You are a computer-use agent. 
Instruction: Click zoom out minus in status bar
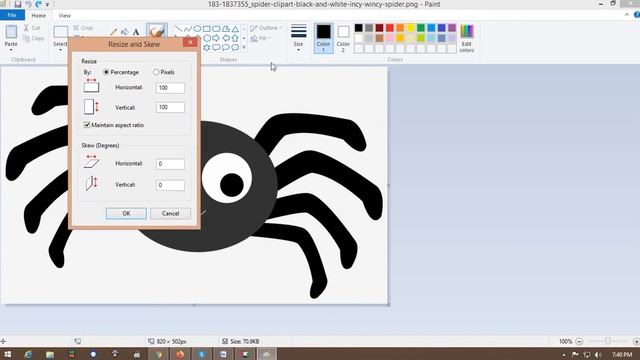[579, 341]
